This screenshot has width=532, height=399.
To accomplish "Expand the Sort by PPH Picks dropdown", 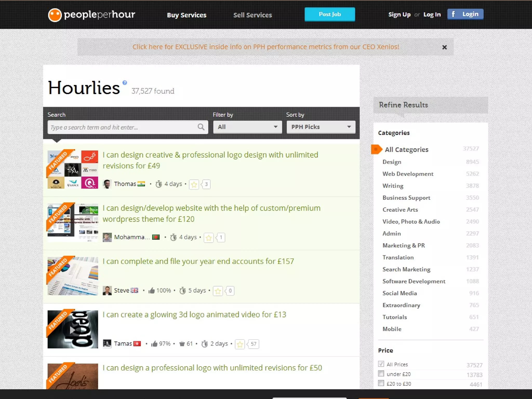I will [321, 127].
